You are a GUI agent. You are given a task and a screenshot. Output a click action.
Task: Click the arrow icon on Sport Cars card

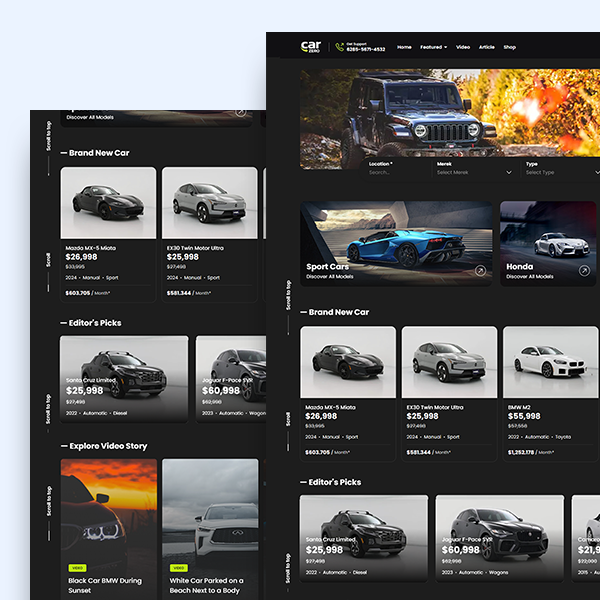point(480,271)
